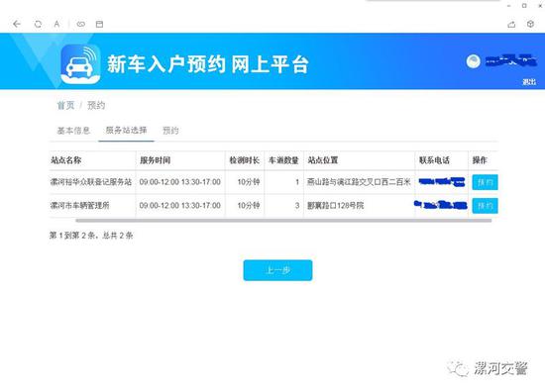Reload the page with the refresh icon
Image resolution: width=545 pixels, height=392 pixels.
(x=38, y=24)
